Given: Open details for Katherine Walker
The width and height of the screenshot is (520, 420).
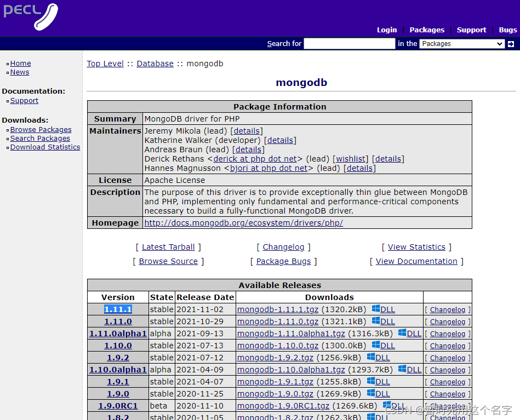Looking at the screenshot, I should click(280, 140).
